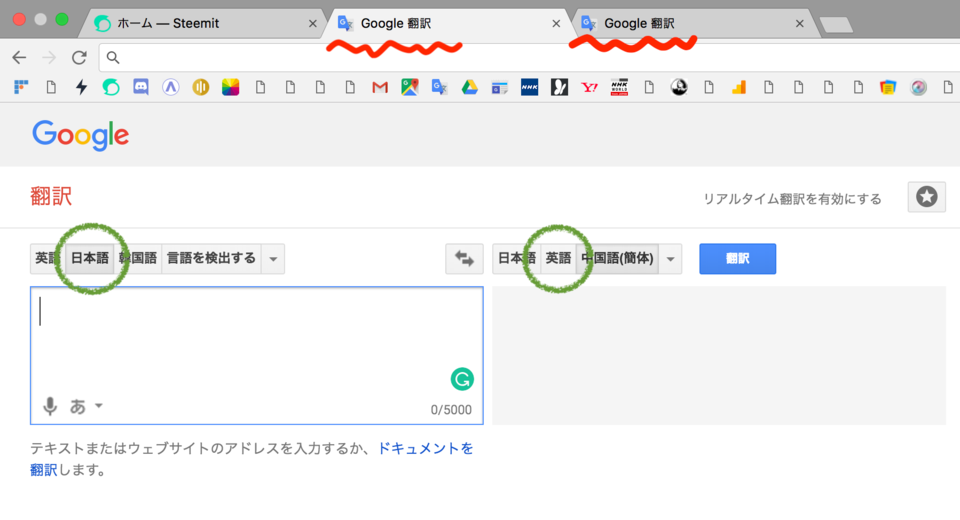960x520 pixels.
Task: Select 韓国語 as the source language
Action: click(x=138, y=258)
